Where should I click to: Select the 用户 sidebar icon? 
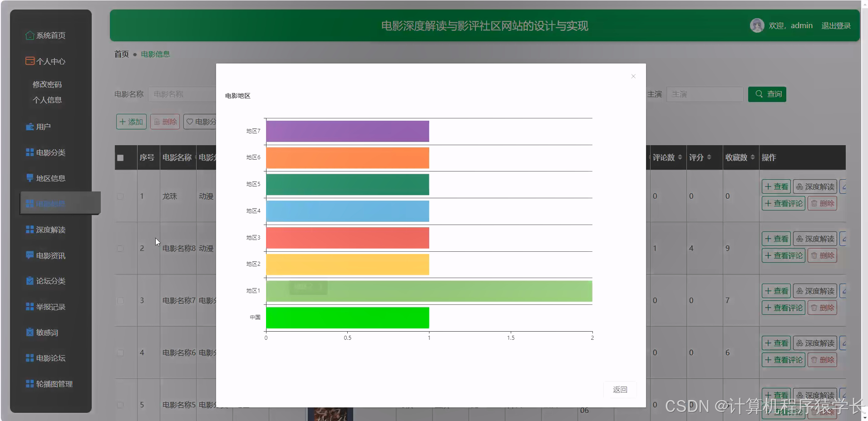(x=29, y=127)
